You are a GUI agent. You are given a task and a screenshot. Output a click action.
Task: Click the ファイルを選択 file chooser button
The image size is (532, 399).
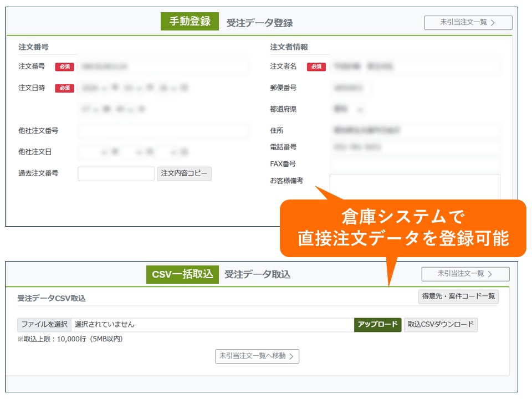point(44,325)
